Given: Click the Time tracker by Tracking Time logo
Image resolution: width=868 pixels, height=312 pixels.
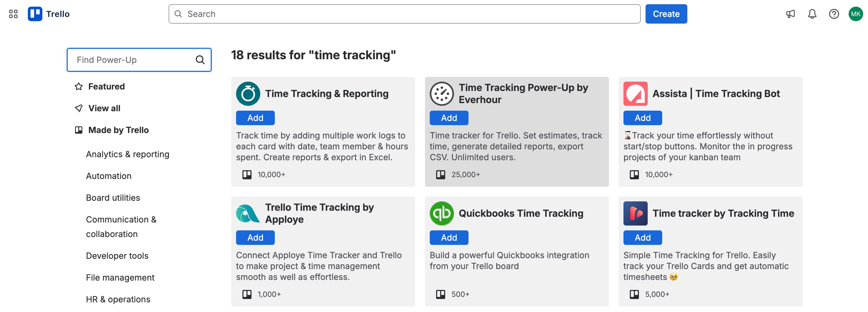Looking at the screenshot, I should coord(635,213).
